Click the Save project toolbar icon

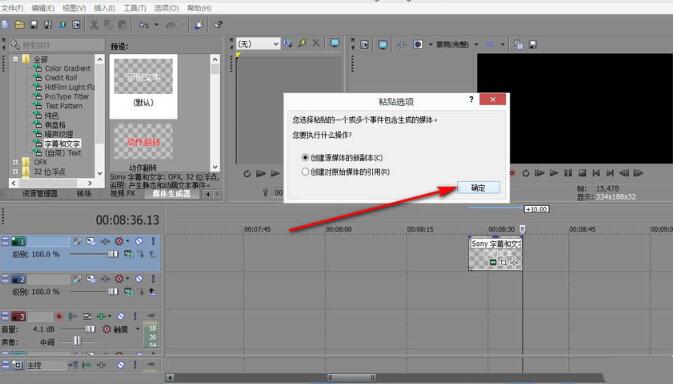coord(33,25)
